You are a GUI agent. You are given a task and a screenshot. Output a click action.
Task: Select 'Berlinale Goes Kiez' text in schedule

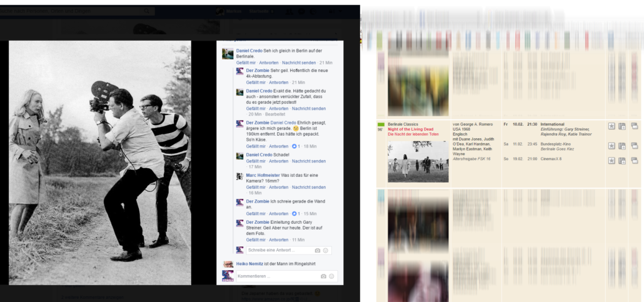[557, 149]
